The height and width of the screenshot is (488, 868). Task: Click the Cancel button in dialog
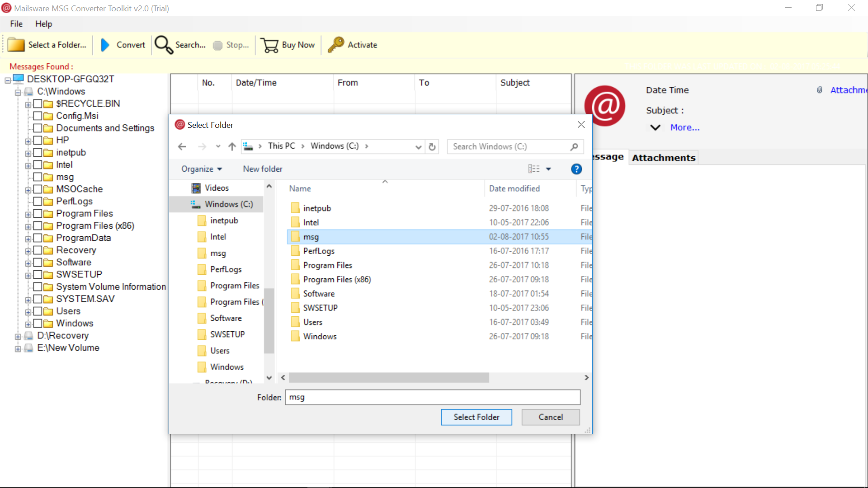pos(551,417)
